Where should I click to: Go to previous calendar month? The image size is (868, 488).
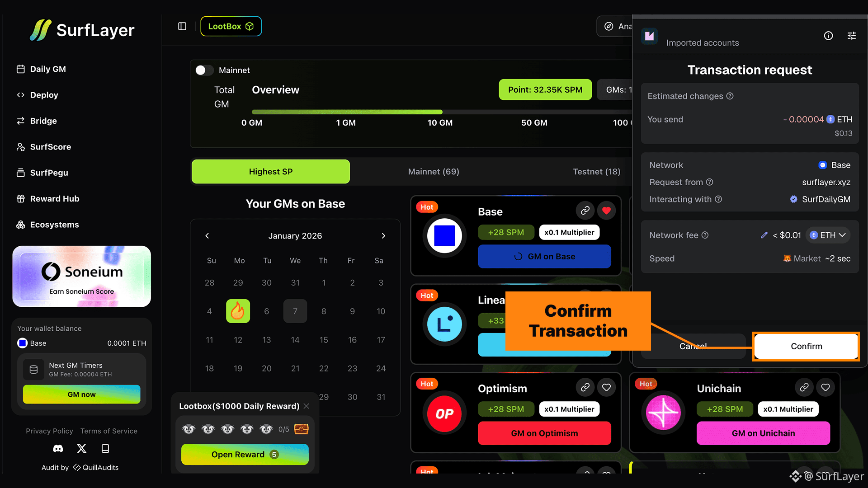click(x=207, y=236)
